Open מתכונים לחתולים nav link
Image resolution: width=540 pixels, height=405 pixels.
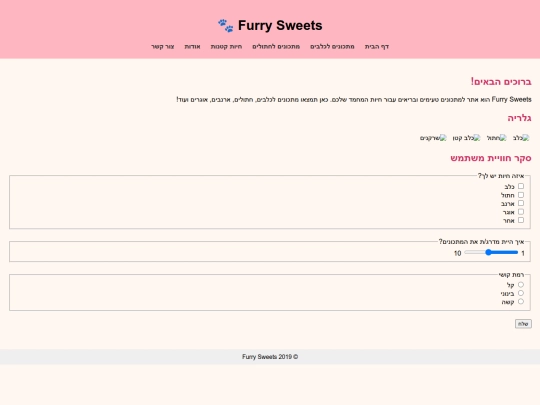click(x=276, y=46)
